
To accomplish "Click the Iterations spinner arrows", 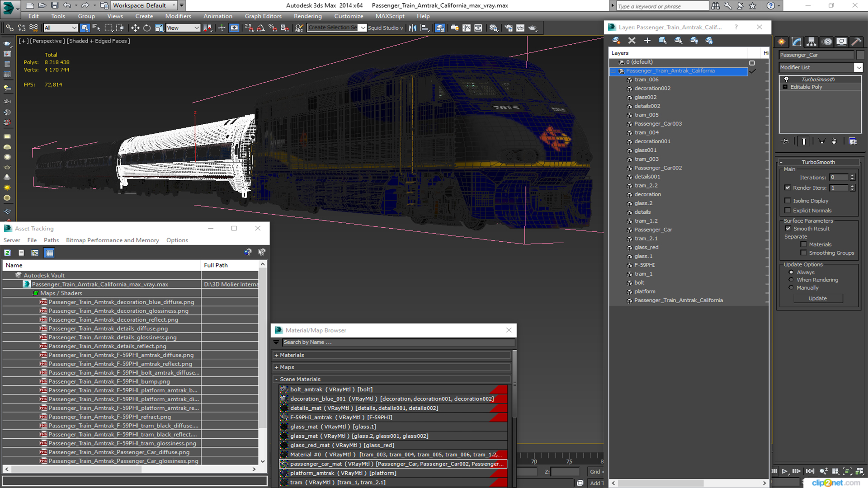I will coord(852,178).
